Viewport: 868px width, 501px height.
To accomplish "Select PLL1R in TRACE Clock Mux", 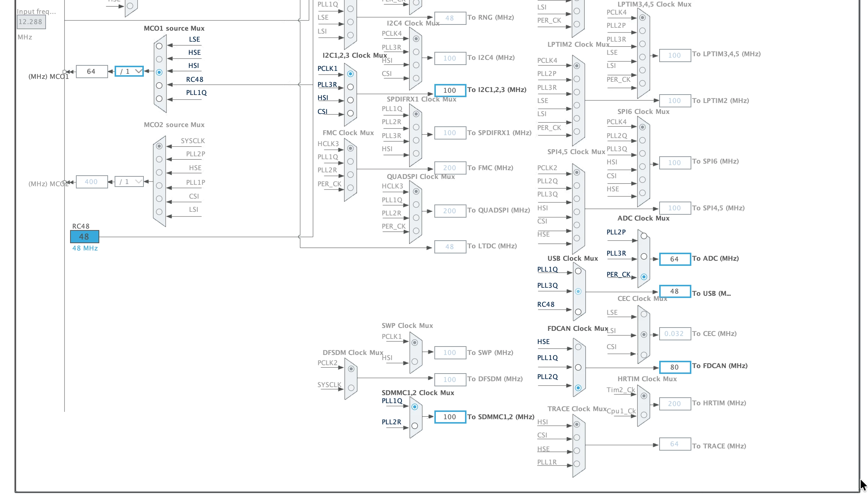I will (577, 464).
